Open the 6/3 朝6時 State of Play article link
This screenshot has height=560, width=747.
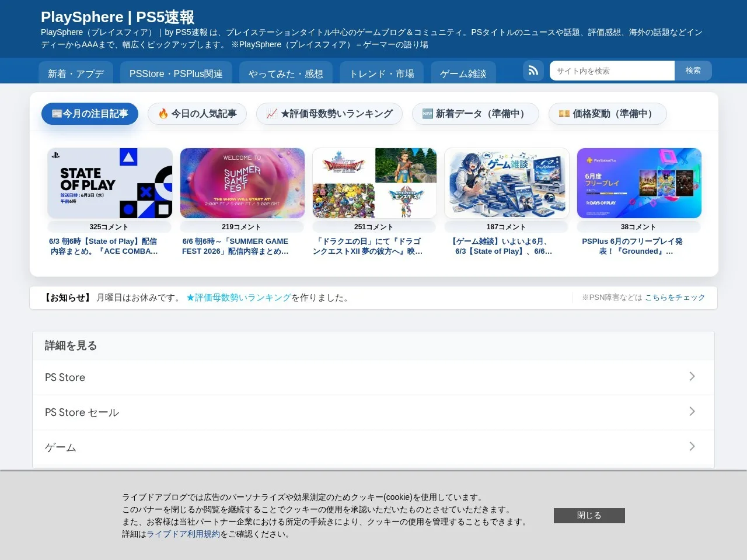[x=104, y=246]
